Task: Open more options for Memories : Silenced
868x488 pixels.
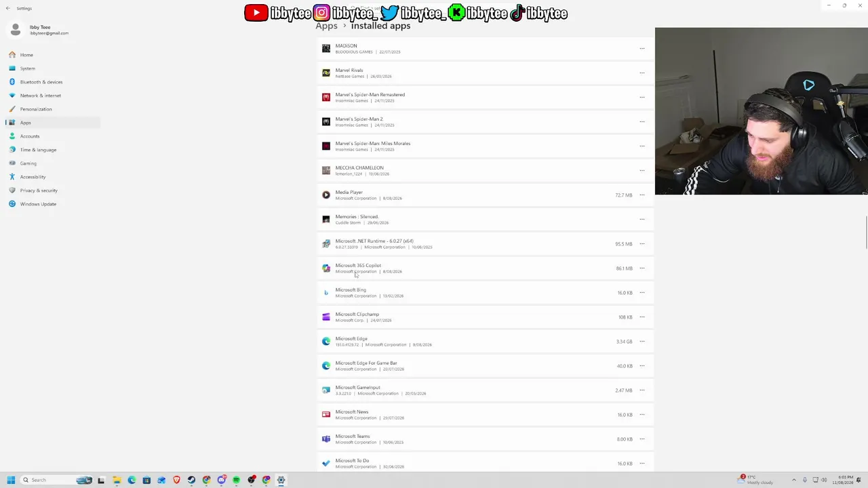Action: 642,220
